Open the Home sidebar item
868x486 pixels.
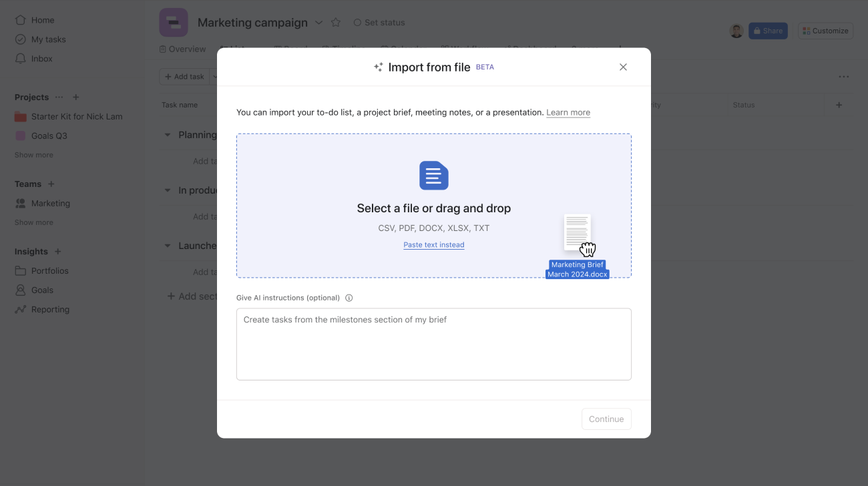42,19
